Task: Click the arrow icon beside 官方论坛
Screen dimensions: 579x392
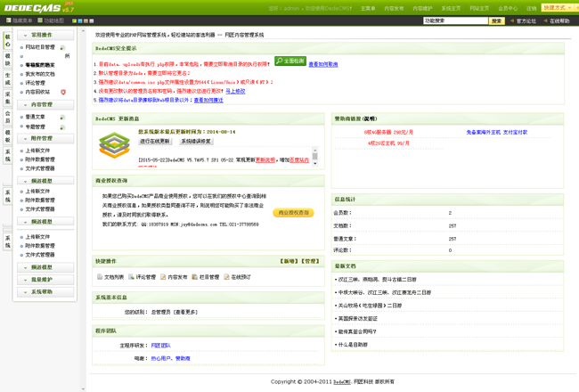Action: 512,20
